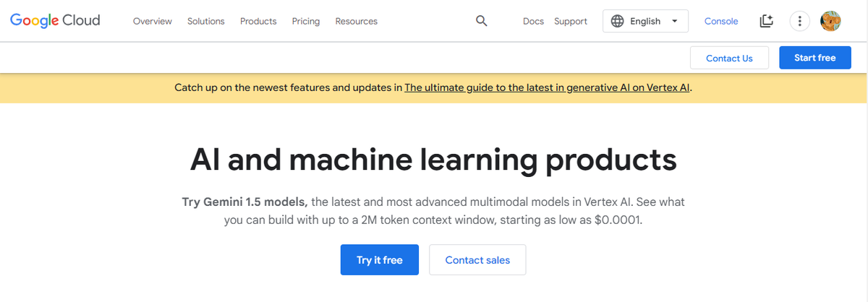This screenshot has height=302, width=868.
Task: Visit the Support link
Action: tap(571, 21)
